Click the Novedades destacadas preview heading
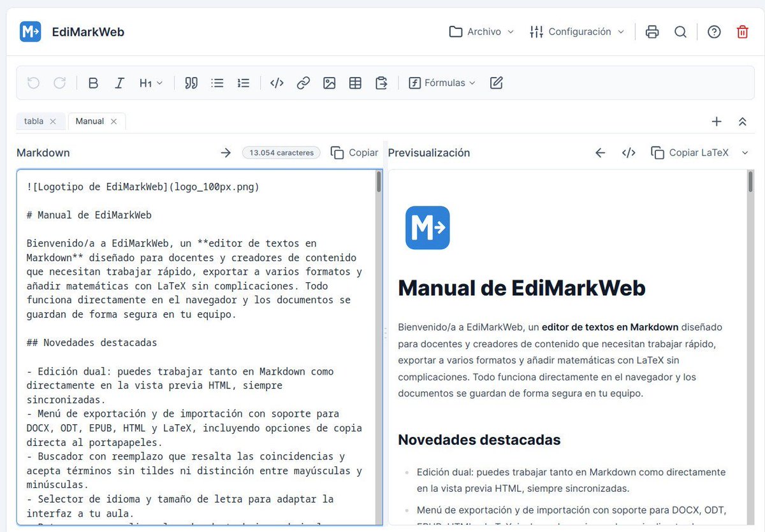765x532 pixels. [479, 440]
